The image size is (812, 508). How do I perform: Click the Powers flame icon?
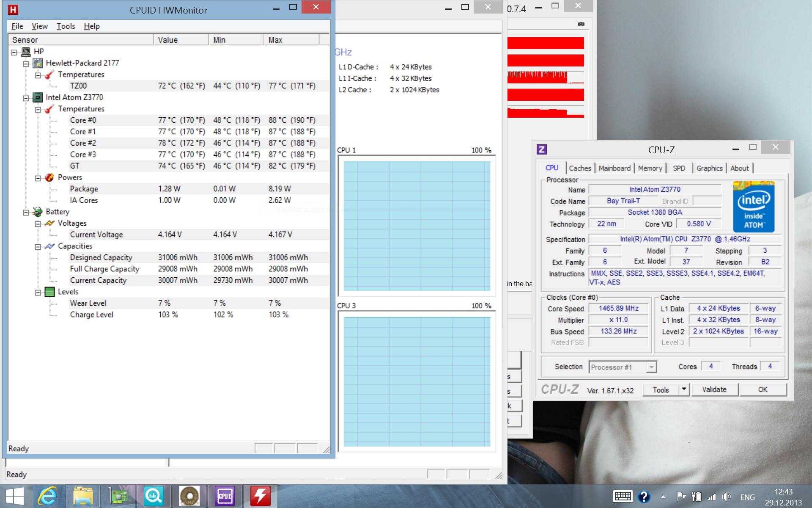point(50,177)
